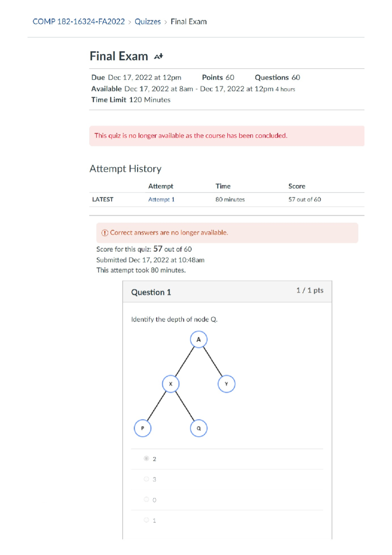The image size is (392, 555).
Task: Click the Score column header
Action: click(297, 186)
